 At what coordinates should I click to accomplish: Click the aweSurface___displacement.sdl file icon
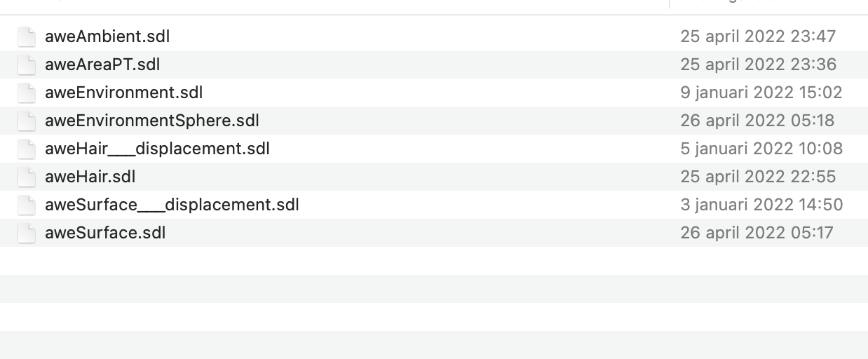27,205
